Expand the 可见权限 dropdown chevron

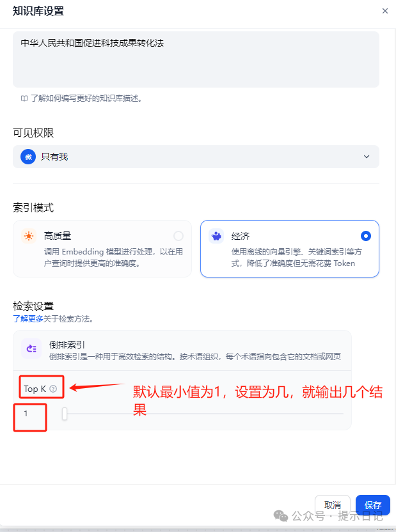tap(367, 157)
